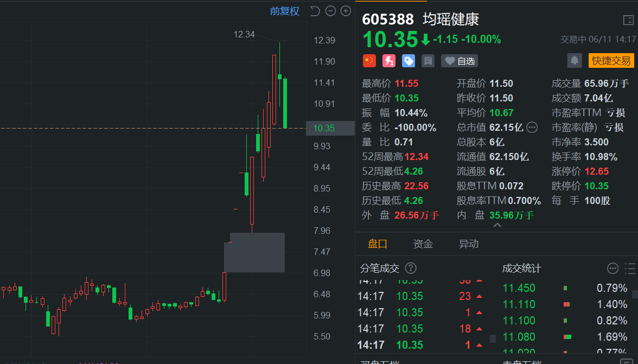Click the 11.100 price level showing 0.82%

pyautogui.click(x=519, y=321)
